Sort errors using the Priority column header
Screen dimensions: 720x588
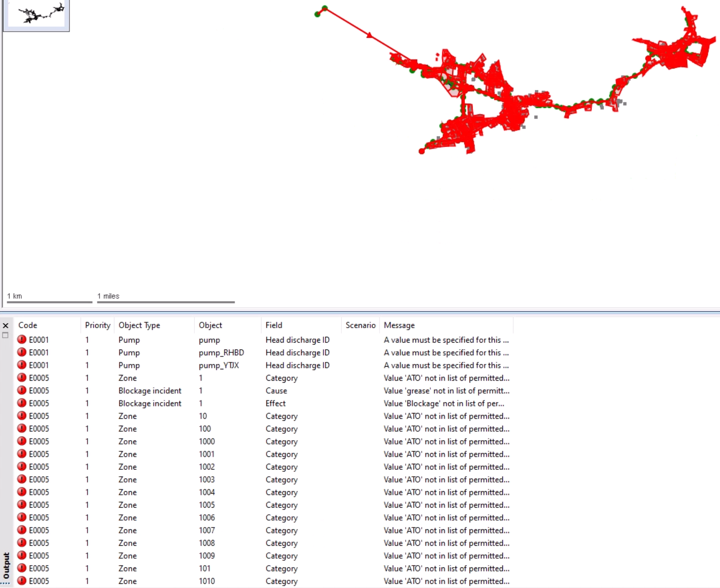98,325
